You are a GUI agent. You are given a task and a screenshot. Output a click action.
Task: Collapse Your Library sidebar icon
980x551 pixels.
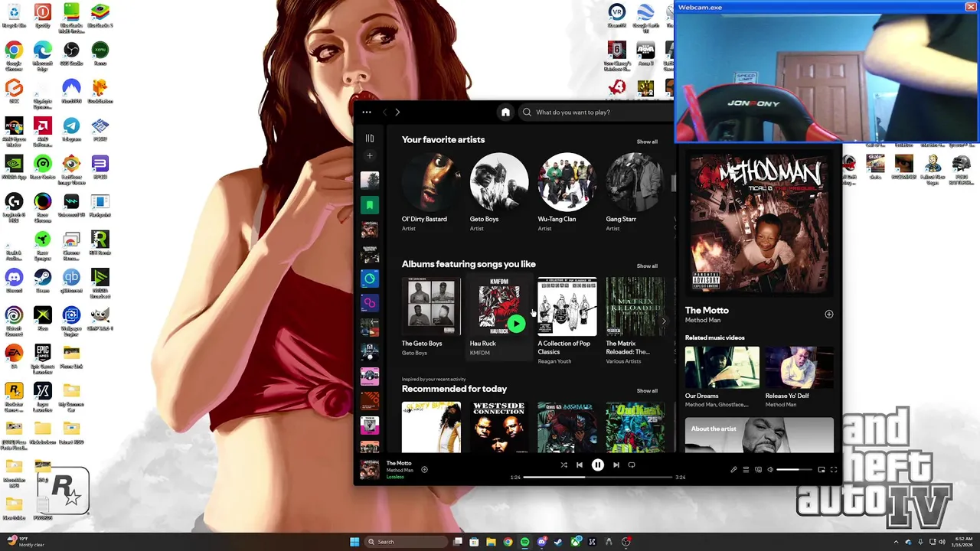[x=370, y=139]
